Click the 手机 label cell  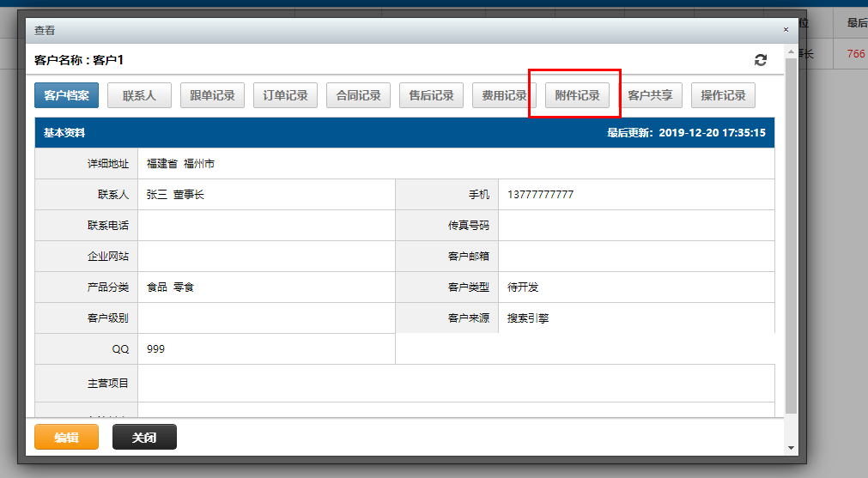point(447,195)
